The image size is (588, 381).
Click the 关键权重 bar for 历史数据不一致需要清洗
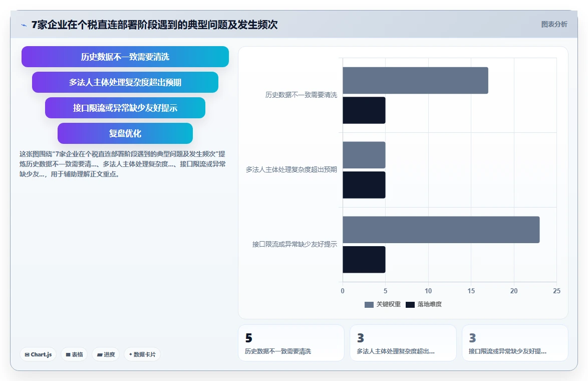click(415, 80)
